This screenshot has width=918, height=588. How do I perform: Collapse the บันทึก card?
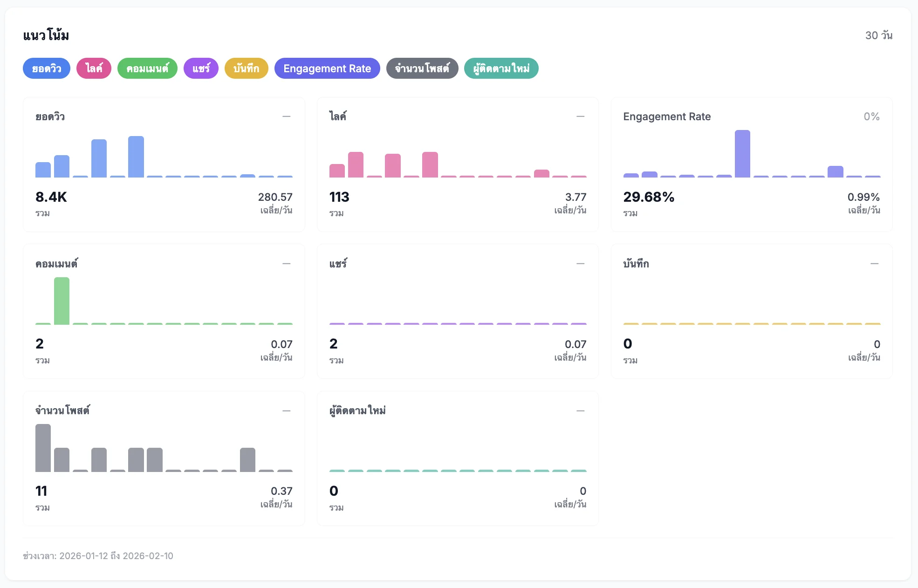click(x=875, y=263)
